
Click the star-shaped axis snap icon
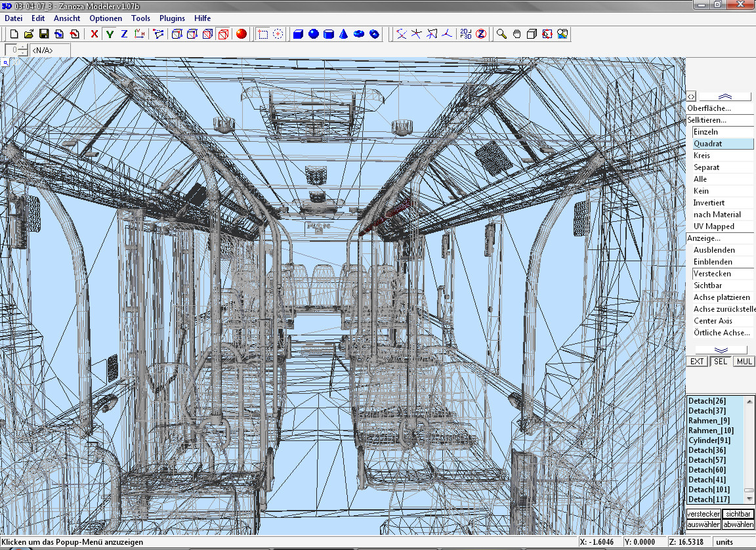416,33
